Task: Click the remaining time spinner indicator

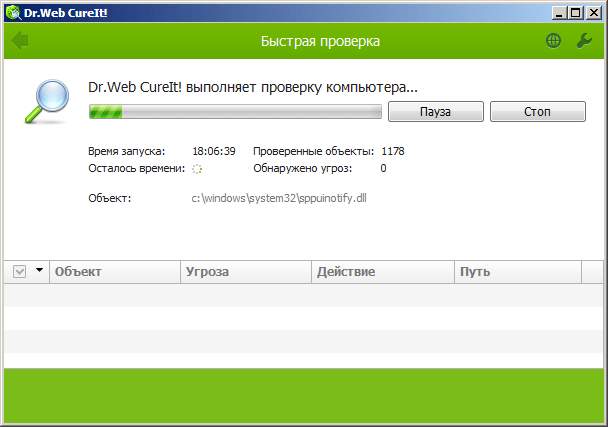Action: click(197, 169)
